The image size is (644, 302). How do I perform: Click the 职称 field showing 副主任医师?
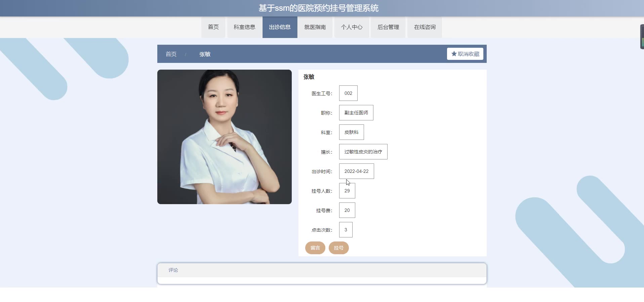click(x=356, y=113)
